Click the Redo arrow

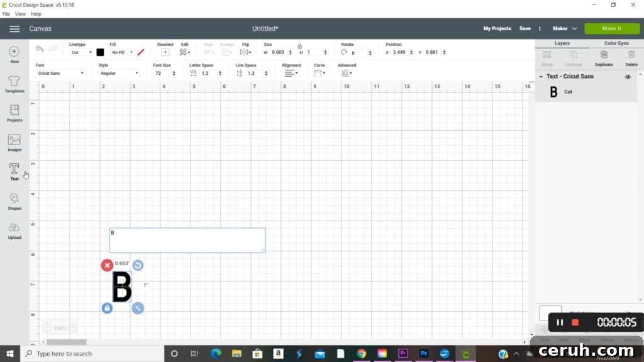pos(53,49)
